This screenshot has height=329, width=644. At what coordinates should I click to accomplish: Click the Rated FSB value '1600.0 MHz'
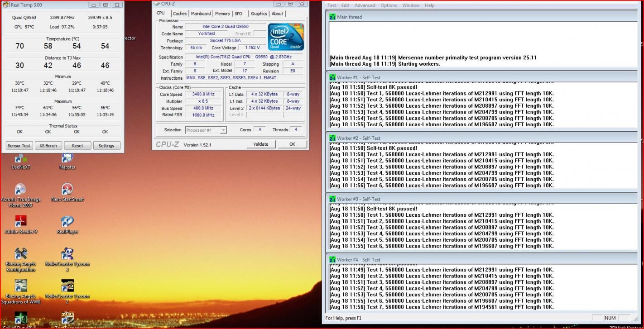[203, 115]
